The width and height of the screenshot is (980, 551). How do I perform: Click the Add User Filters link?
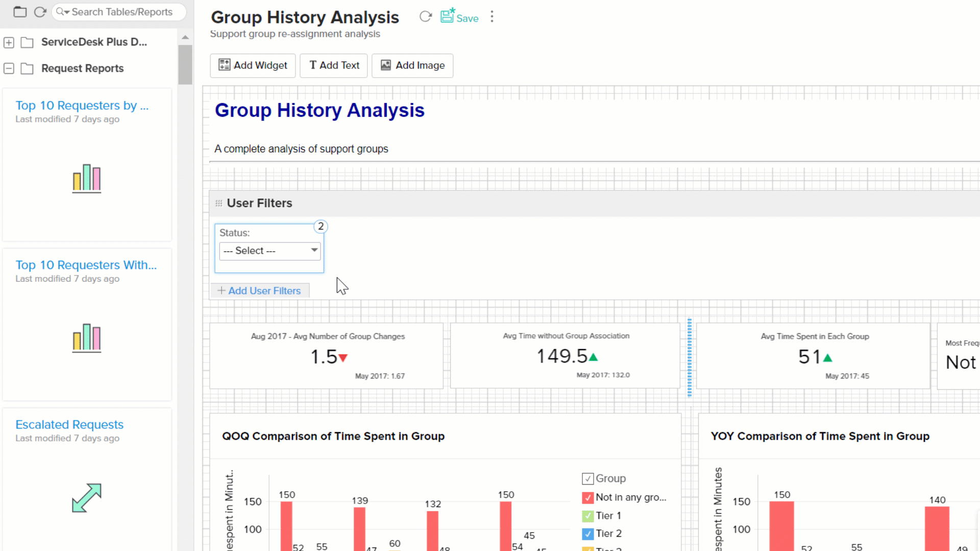260,290
